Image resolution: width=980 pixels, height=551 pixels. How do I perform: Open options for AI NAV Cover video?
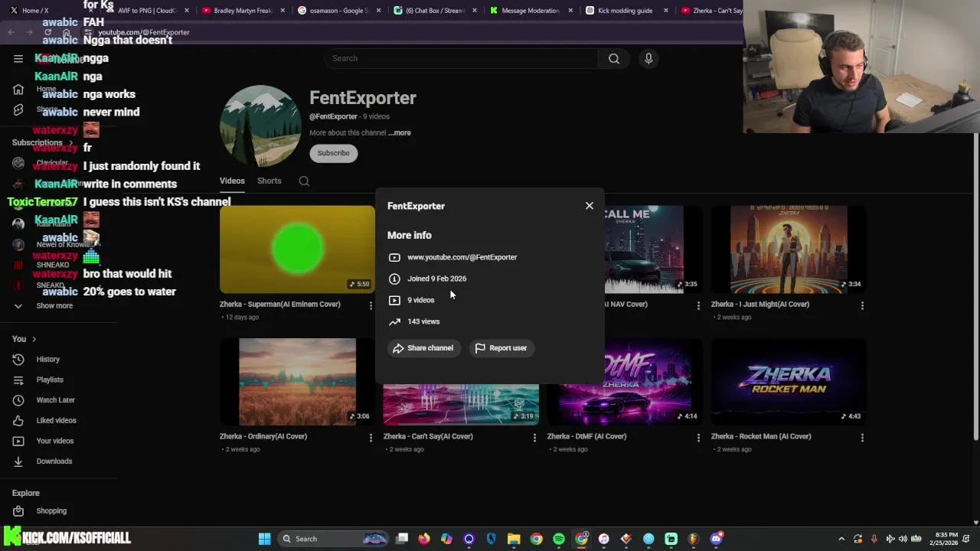(698, 305)
